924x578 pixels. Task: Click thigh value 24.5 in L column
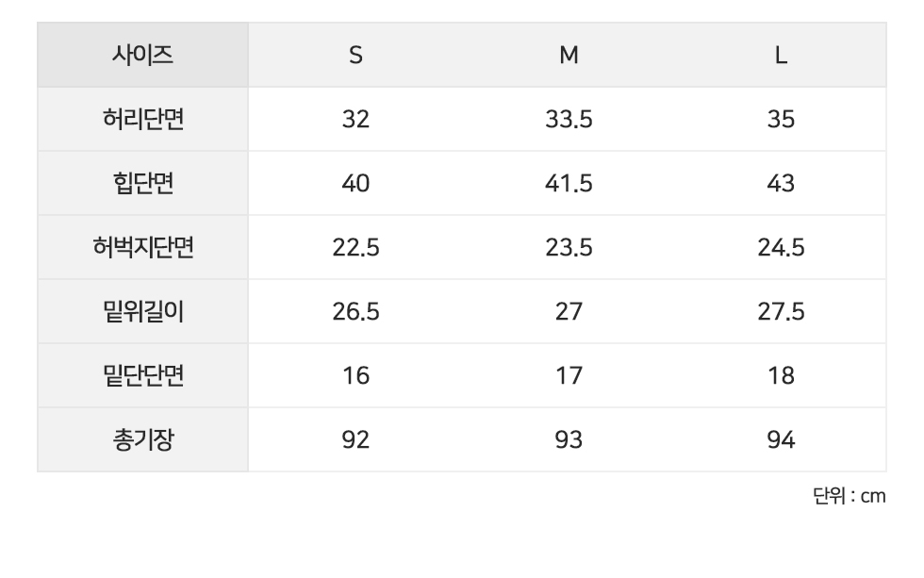click(x=781, y=247)
